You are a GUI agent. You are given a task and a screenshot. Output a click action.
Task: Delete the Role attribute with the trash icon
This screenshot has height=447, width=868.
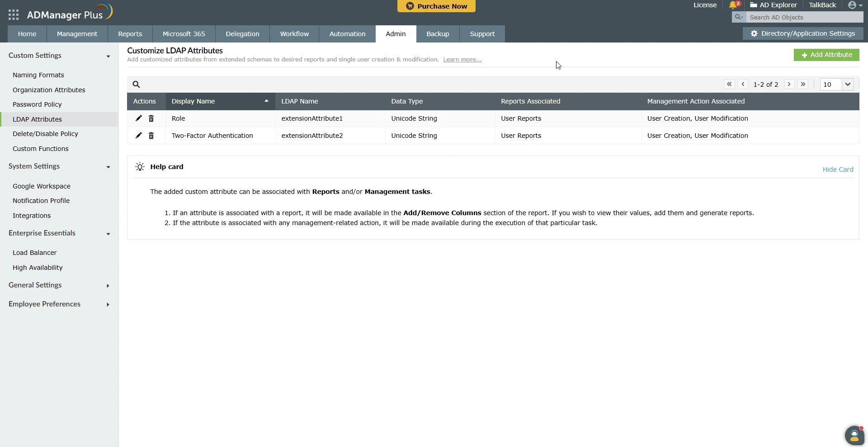pos(151,118)
